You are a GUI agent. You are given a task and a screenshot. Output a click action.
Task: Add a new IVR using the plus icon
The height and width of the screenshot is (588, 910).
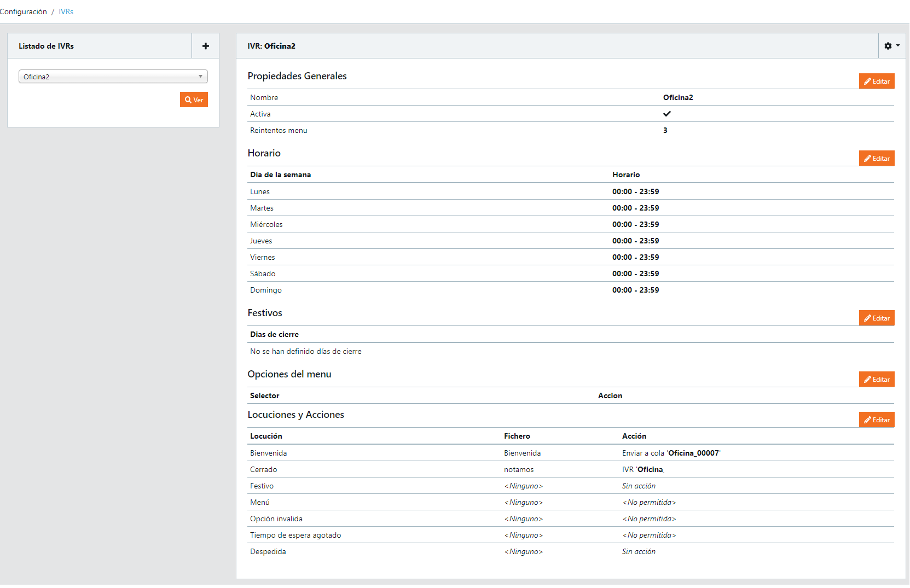[205, 46]
